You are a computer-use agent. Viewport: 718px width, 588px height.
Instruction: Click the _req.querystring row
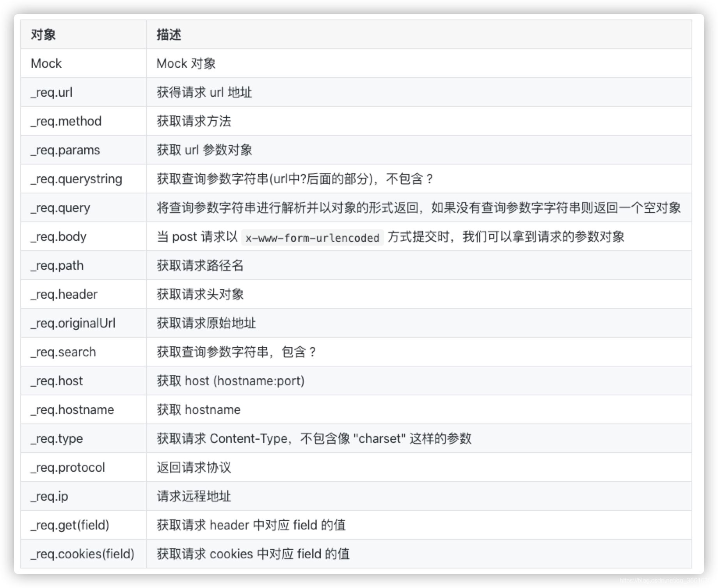(x=76, y=179)
